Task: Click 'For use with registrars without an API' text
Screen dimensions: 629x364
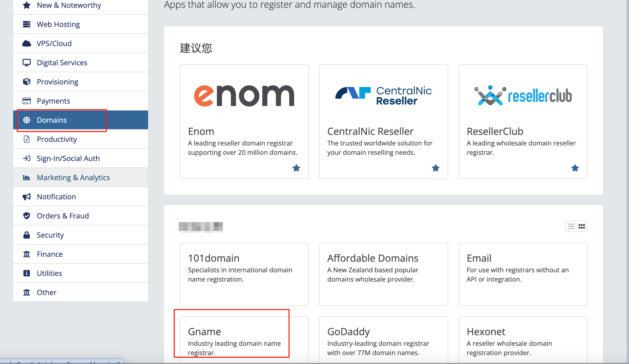Action: click(x=518, y=274)
